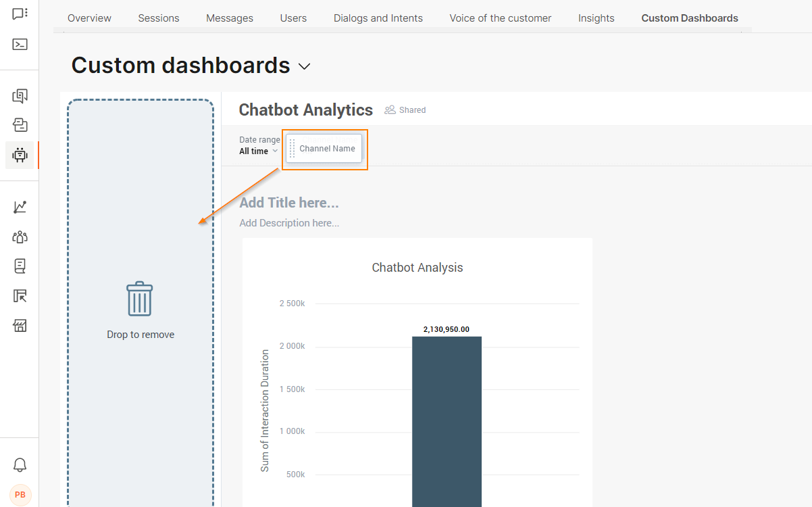Expand the Custom dashboards title dropdown
Screen dimensions: 812x507
tap(304, 66)
